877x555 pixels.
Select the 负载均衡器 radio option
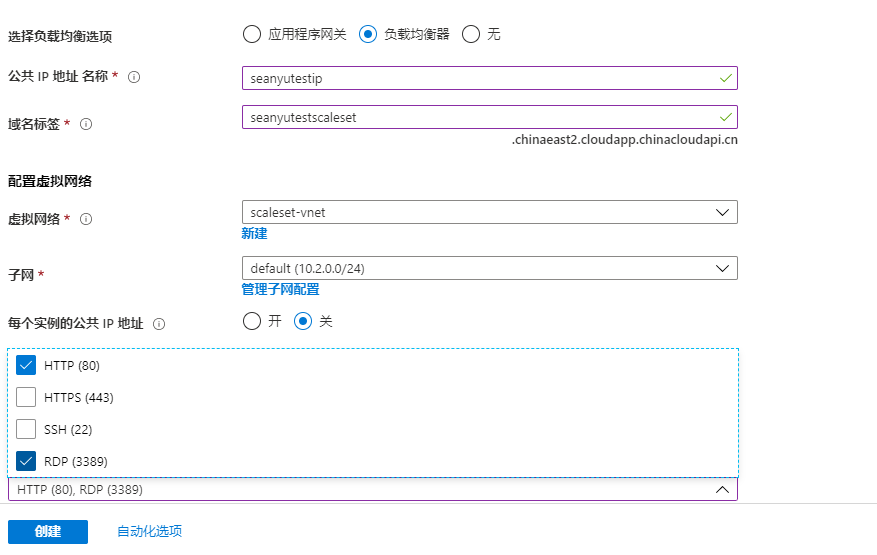[368, 34]
